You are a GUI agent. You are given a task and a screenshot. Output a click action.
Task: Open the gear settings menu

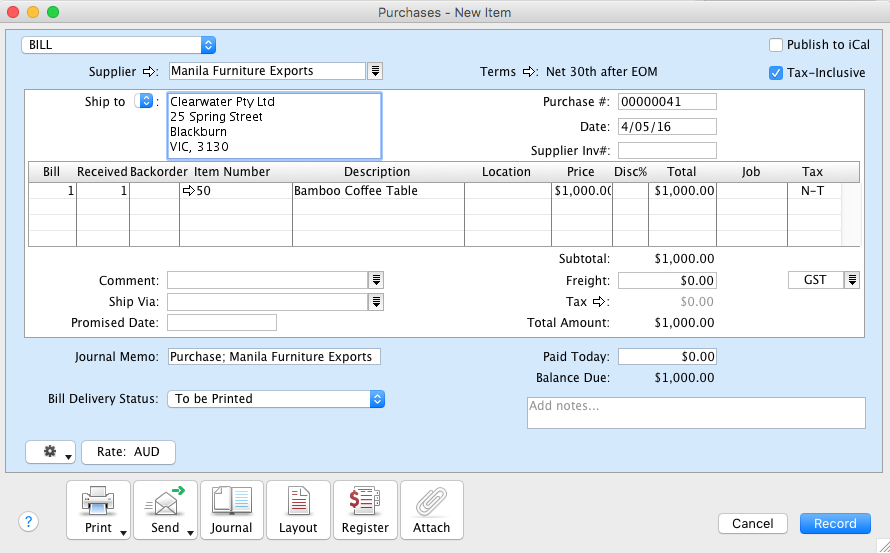click(52, 452)
